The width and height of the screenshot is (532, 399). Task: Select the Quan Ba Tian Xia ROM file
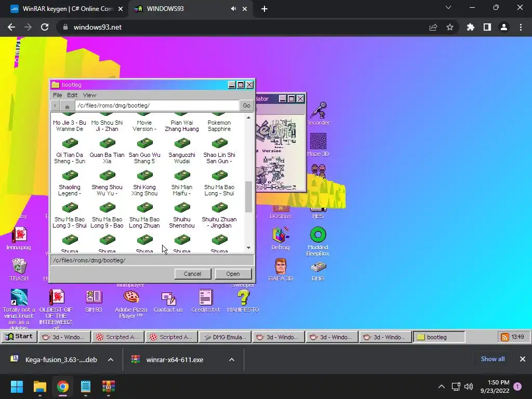pos(107,151)
